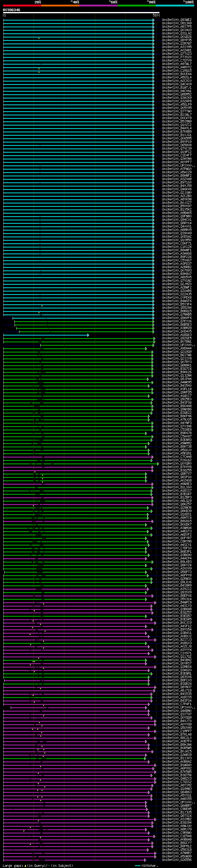This screenshot has width=197, height=868.
Task: Select the UniRef100_A4RVY2 label
Action: 177,67
